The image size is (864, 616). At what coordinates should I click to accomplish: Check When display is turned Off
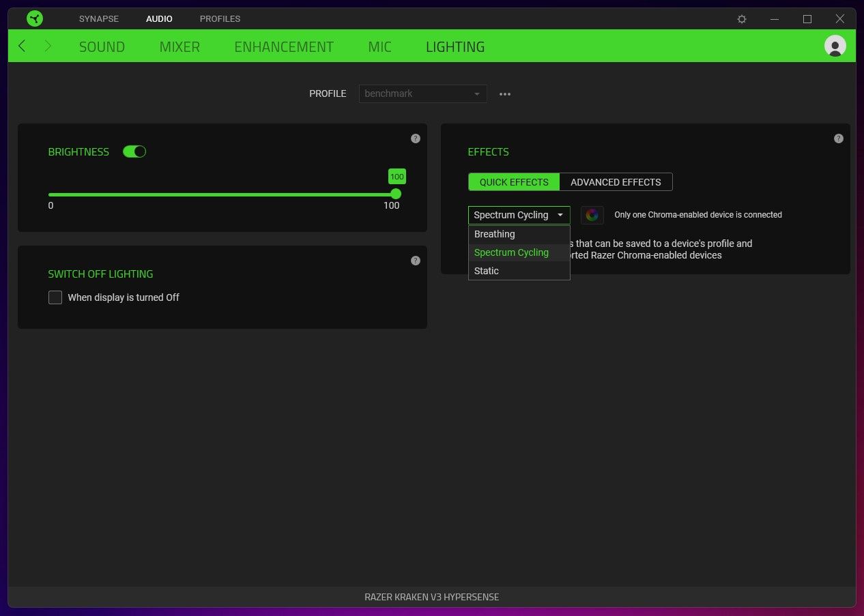[55, 297]
